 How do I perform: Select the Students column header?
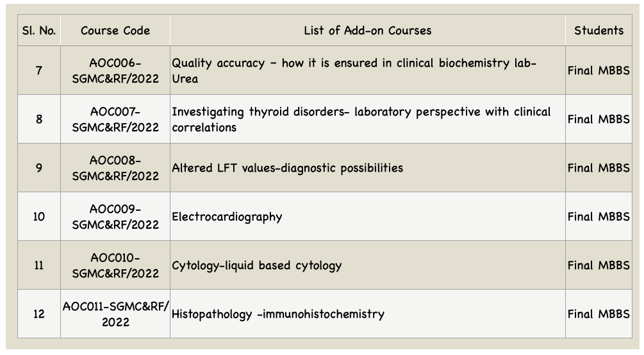(x=599, y=30)
